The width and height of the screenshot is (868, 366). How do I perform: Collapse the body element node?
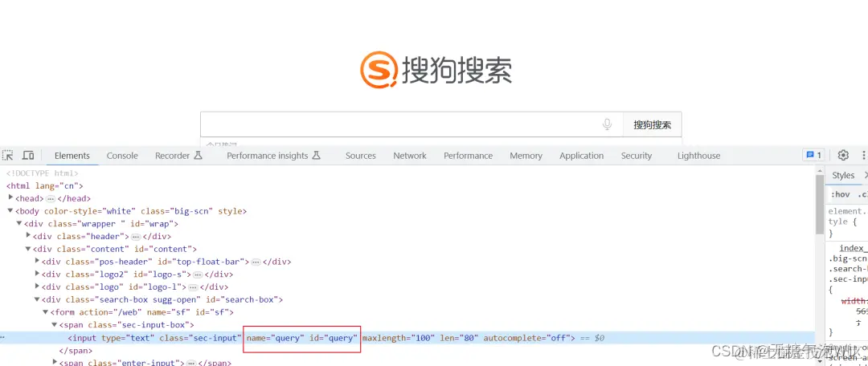pos(11,210)
